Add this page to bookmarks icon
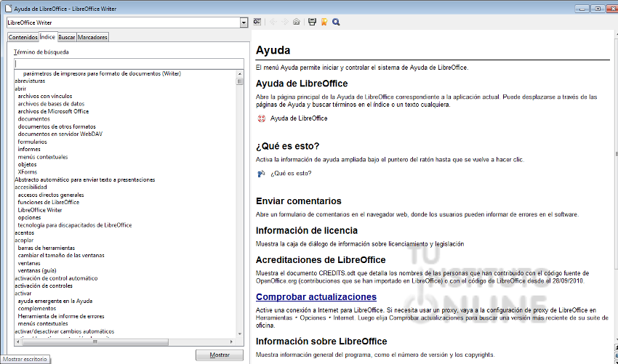The height and width of the screenshot is (364, 618). tap(324, 22)
